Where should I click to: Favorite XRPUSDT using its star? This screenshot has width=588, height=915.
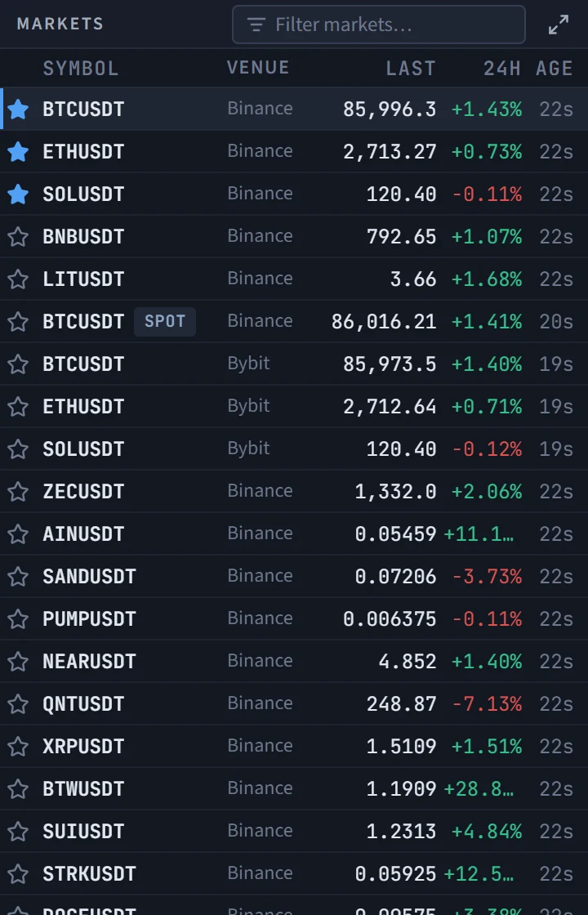point(18,747)
